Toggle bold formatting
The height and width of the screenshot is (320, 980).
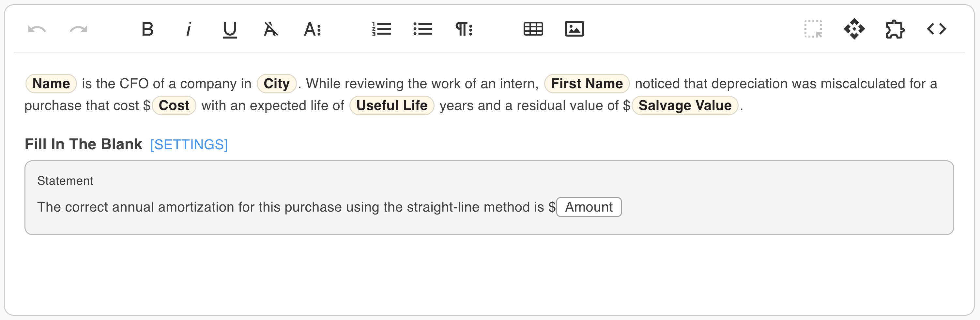click(147, 29)
